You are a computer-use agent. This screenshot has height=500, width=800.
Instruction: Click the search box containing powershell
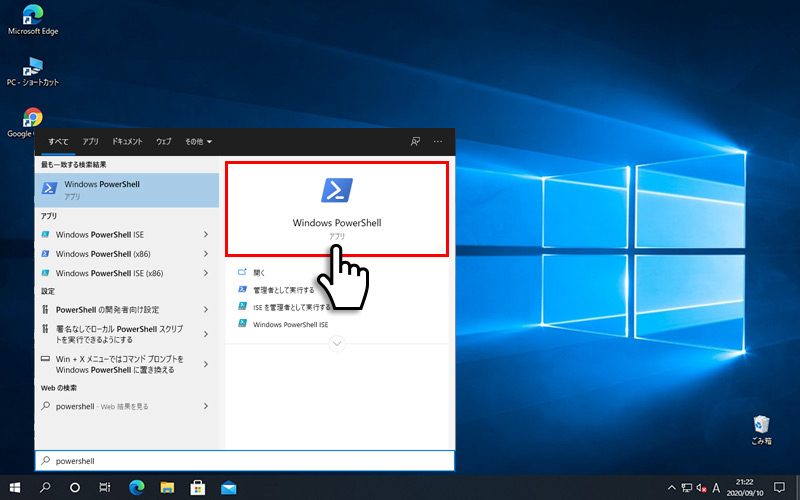coord(245,461)
